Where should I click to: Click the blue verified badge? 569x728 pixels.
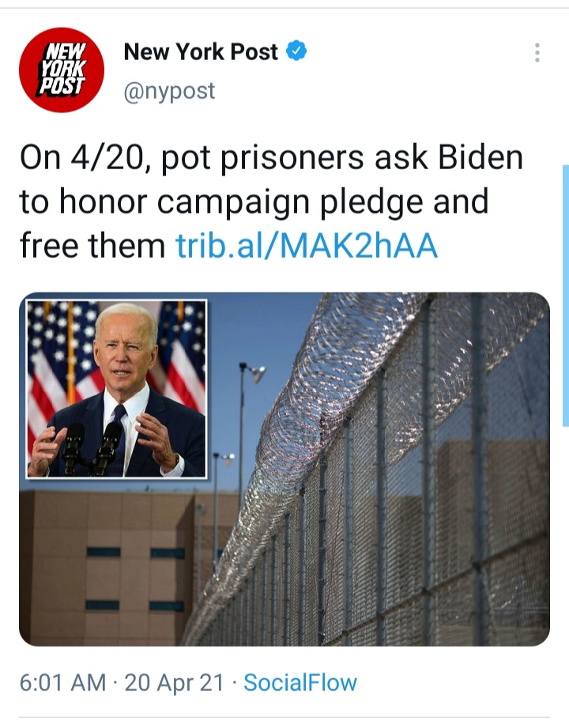[x=296, y=51]
